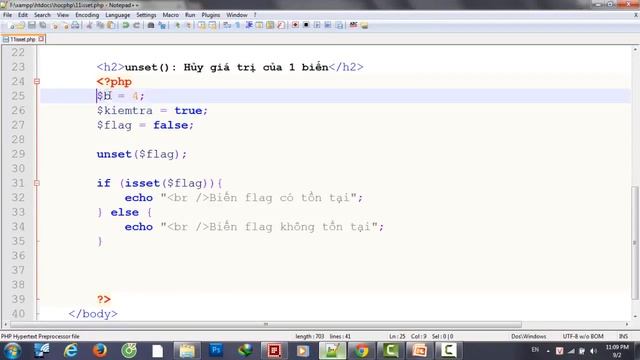This screenshot has height=360, width=640.
Task: Click the UTF-8 w/o BOM encoding status
Action: [x=583, y=336]
